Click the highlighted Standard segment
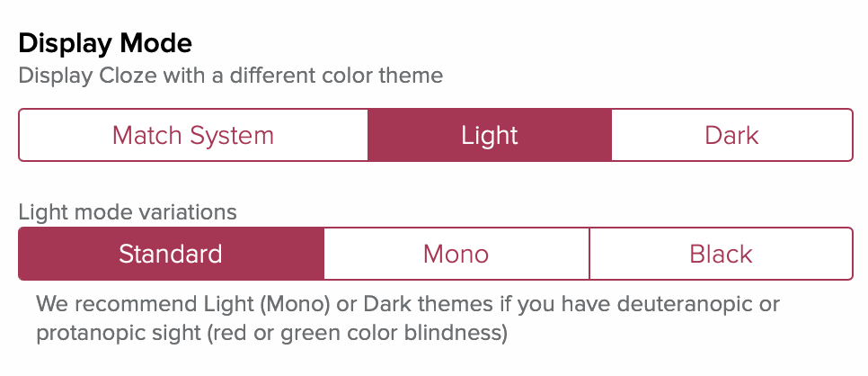The width and height of the screenshot is (868, 376). (171, 254)
